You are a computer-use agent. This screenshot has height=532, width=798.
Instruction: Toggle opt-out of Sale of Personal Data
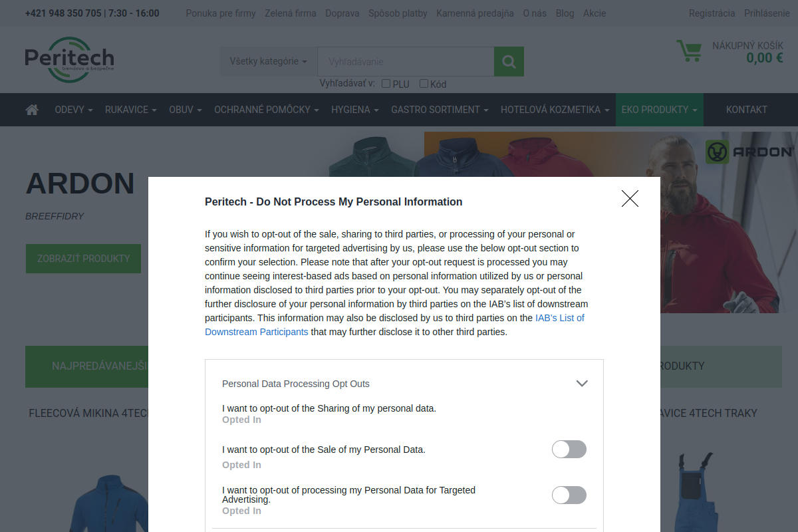click(x=569, y=449)
